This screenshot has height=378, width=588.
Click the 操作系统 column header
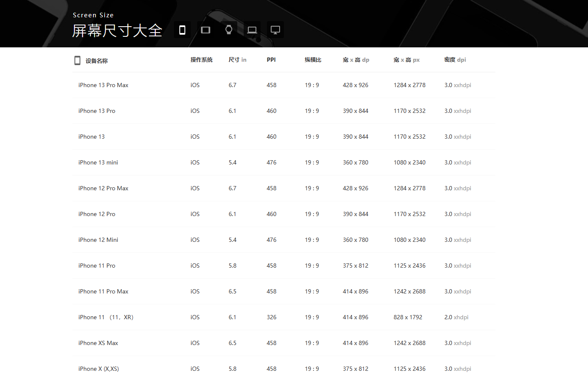pos(201,60)
